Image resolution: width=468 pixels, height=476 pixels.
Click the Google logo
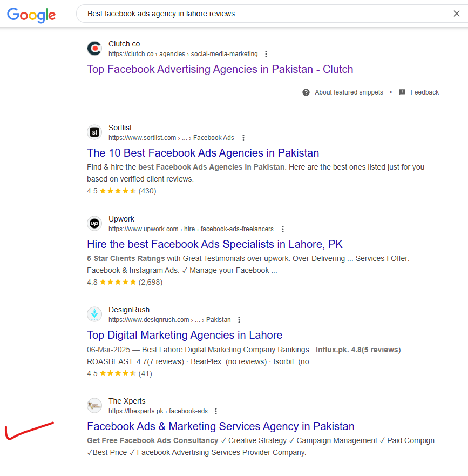31,15
